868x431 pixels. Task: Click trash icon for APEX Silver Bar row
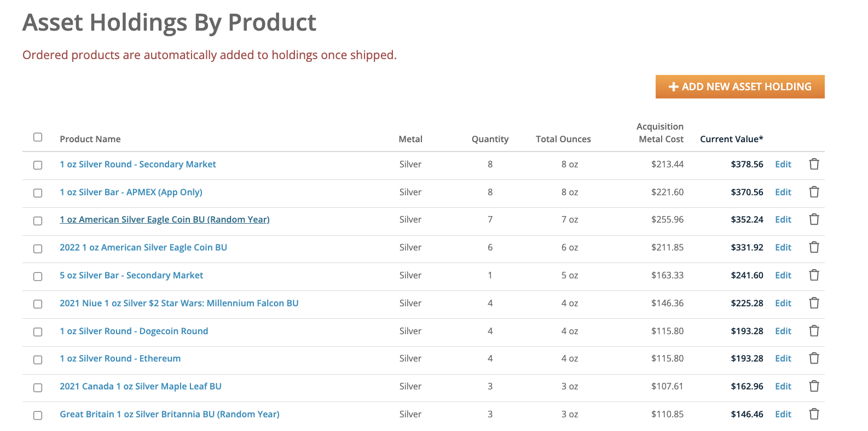[x=814, y=192]
